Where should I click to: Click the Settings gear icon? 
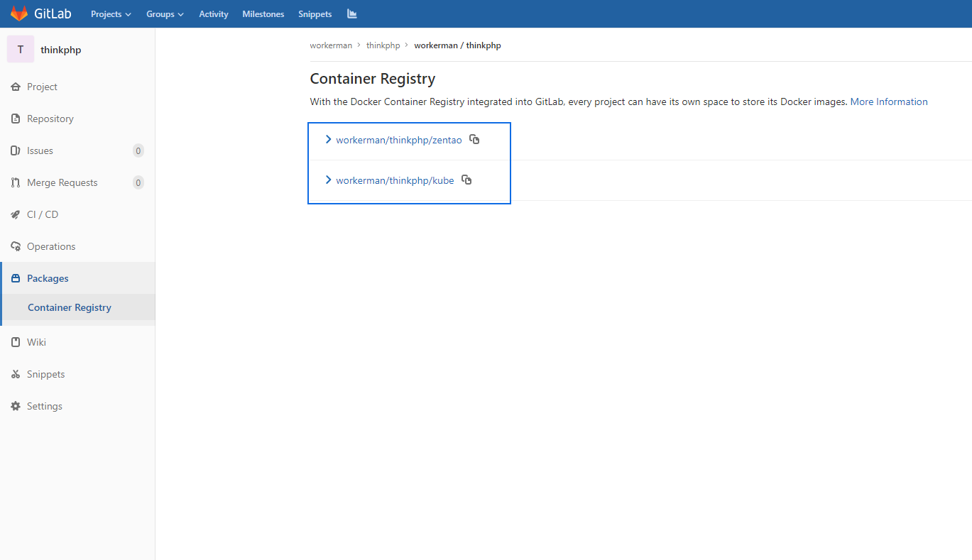coord(16,406)
